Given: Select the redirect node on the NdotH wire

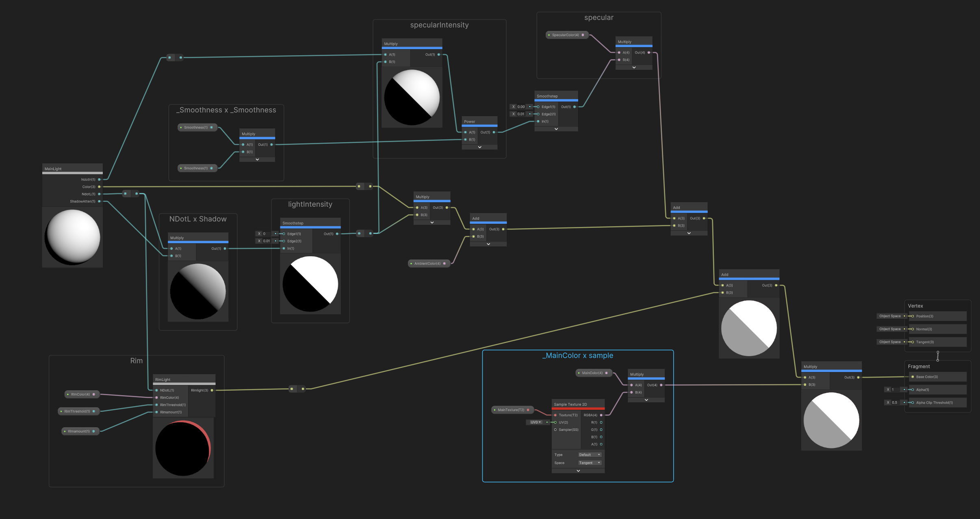Looking at the screenshot, I should click(x=175, y=58).
